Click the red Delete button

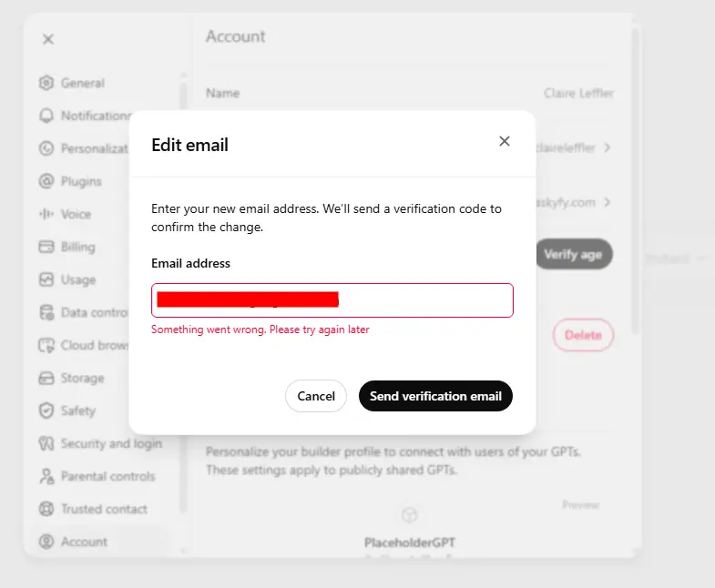583,335
